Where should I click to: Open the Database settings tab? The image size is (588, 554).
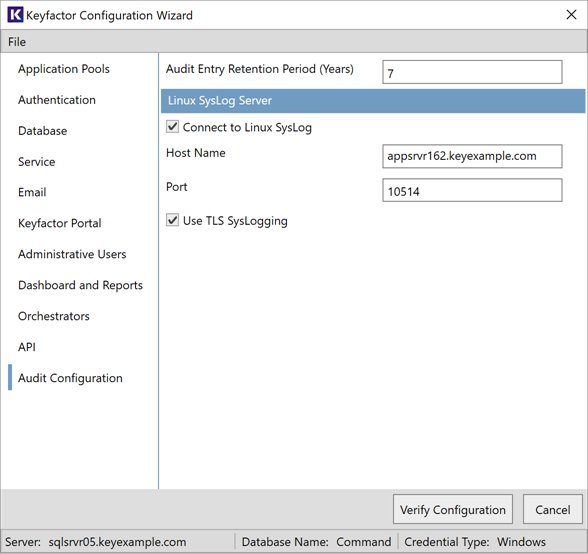pyautogui.click(x=43, y=131)
